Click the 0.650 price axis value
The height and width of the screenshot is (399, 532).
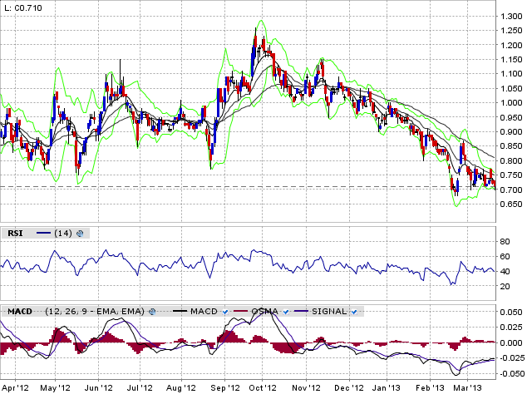click(x=511, y=204)
